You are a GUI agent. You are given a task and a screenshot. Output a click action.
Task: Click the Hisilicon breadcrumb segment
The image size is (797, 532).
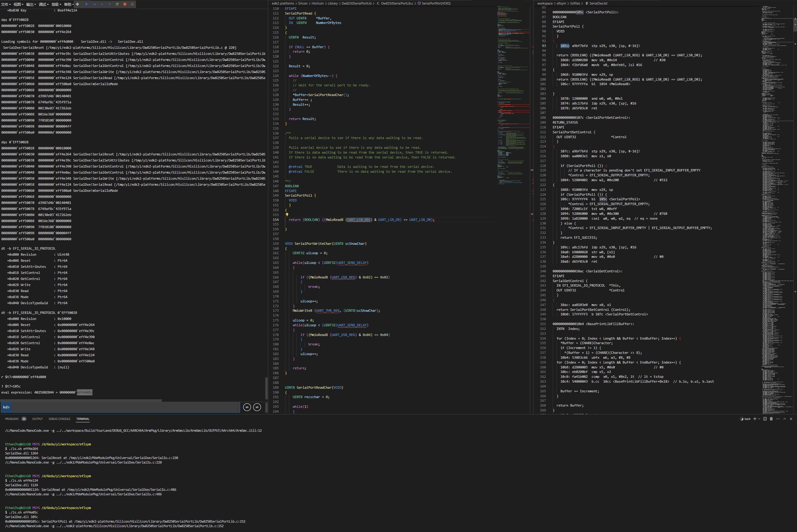pos(318,3)
